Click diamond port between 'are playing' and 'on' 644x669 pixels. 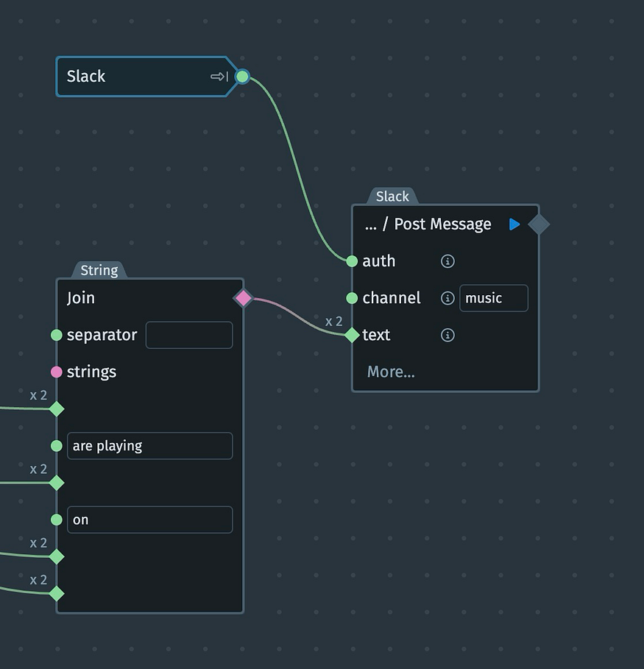(x=57, y=483)
